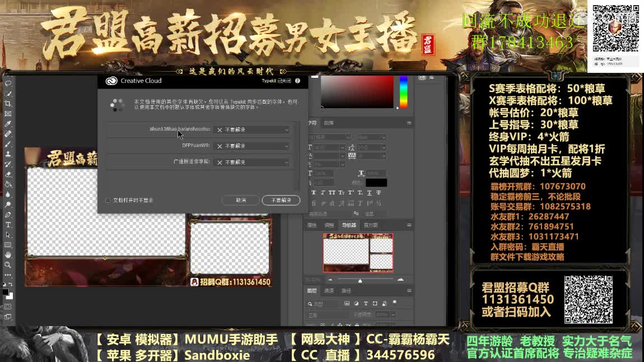Click the Creative Cloud logo in dialog
This screenshot has width=644, height=362.
[x=111, y=81]
